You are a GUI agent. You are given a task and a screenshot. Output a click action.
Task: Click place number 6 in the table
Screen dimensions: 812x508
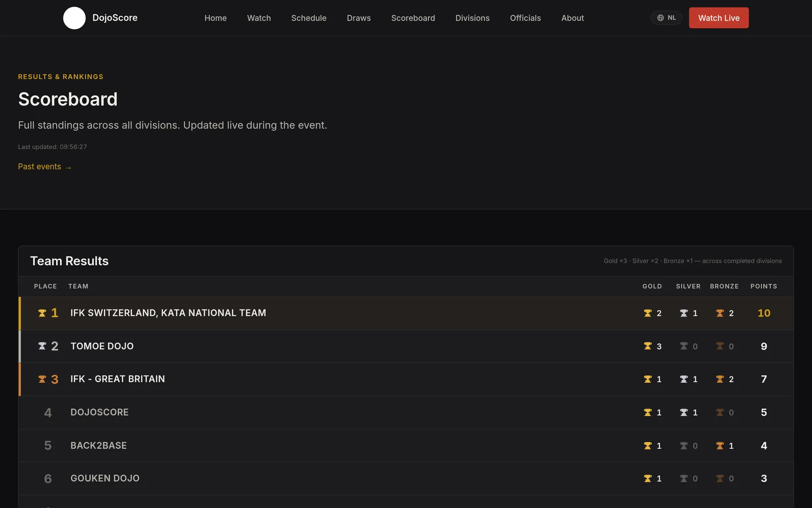[48, 479]
